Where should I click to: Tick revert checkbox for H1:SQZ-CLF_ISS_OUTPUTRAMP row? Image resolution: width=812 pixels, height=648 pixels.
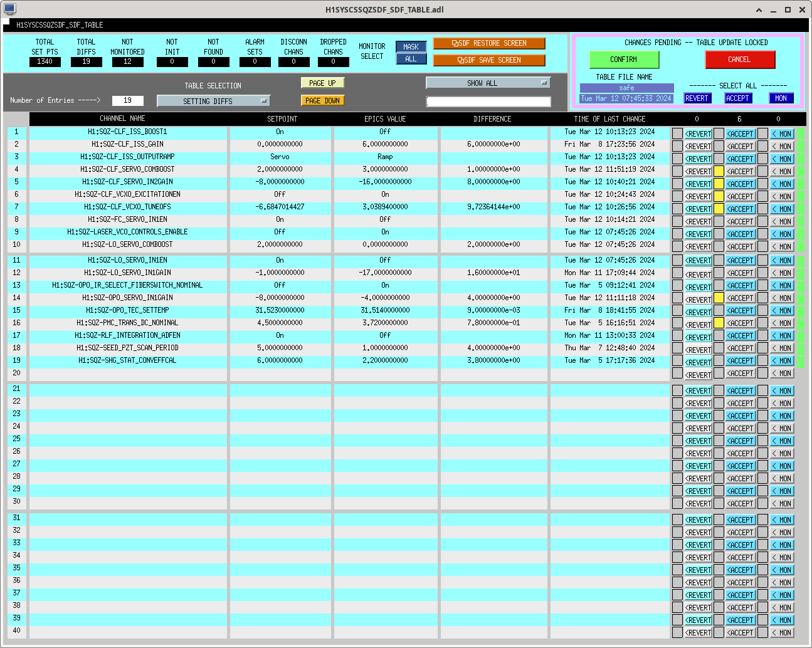pos(677,159)
